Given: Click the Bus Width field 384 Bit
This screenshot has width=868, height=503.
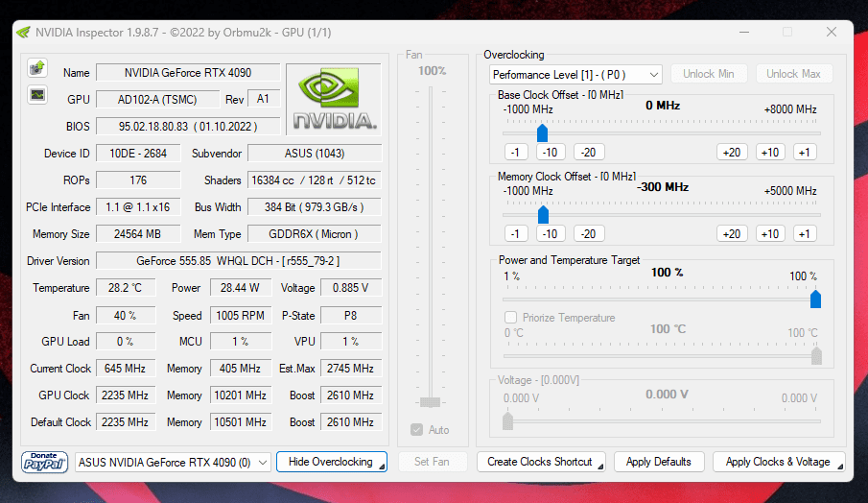Looking at the screenshot, I should [315, 207].
